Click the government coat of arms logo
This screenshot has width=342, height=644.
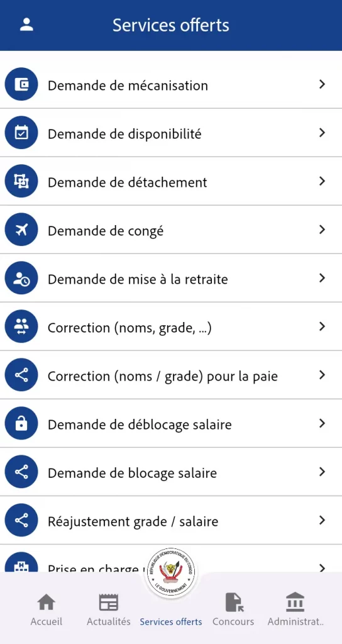click(x=171, y=572)
